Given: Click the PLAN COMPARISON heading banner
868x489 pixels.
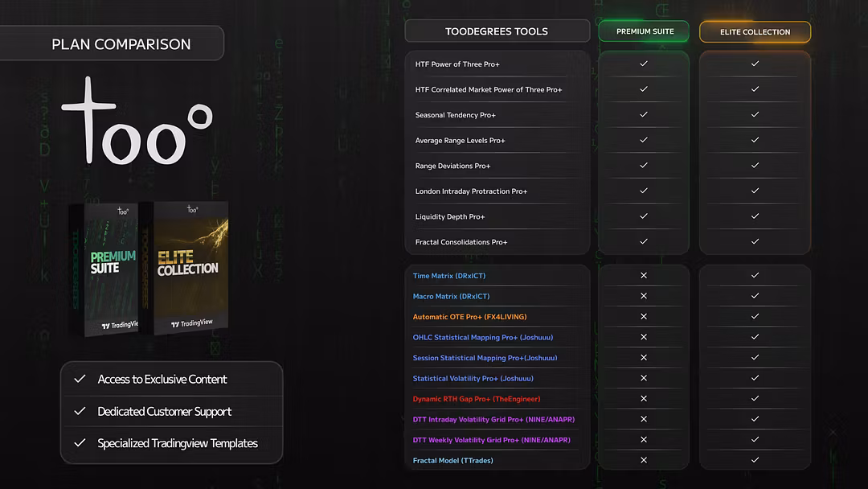Looking at the screenshot, I should click(112, 43).
